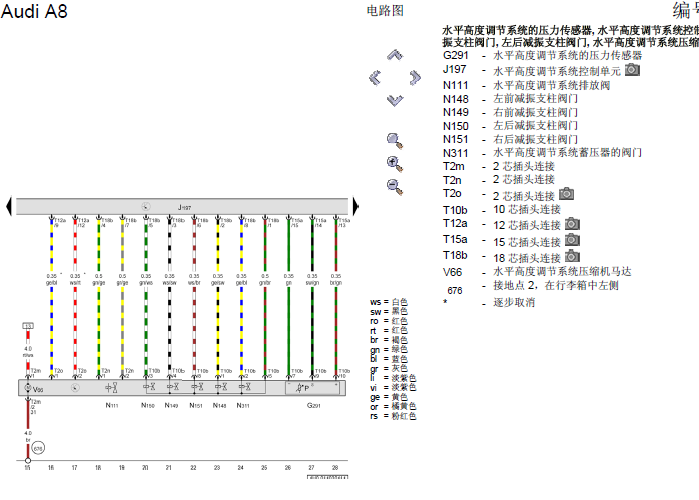Open the camera photo for J197

[x=632, y=70]
